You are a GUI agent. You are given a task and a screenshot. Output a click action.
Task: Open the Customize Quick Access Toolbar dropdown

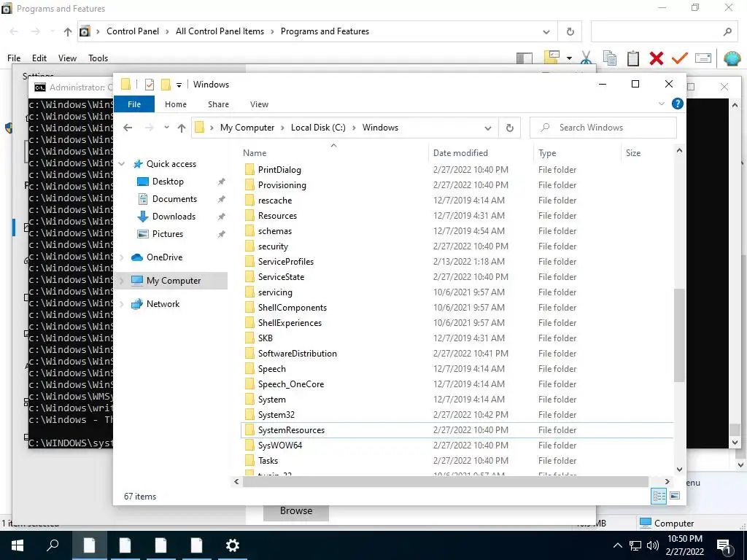(x=179, y=85)
